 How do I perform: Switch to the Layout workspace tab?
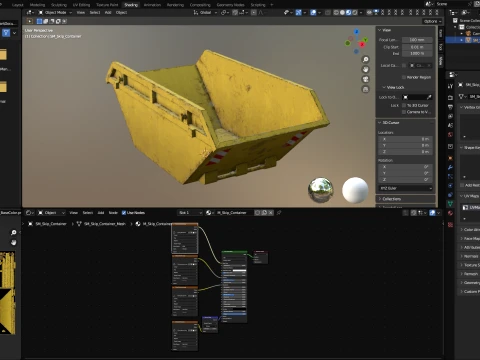[x=18, y=5]
